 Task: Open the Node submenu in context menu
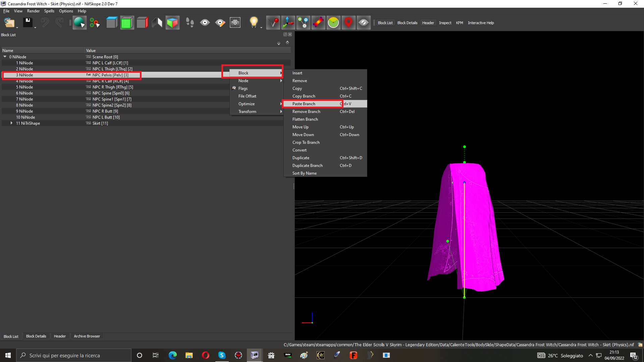pyautogui.click(x=257, y=81)
